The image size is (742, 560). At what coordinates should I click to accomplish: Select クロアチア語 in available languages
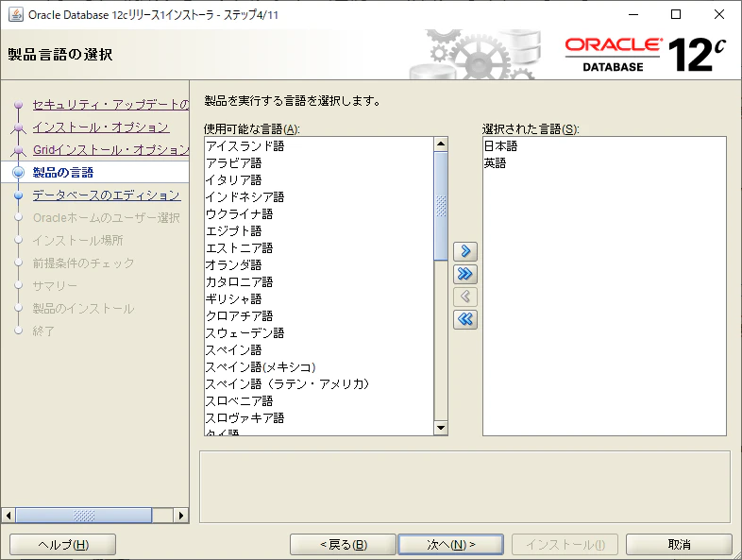319,316
